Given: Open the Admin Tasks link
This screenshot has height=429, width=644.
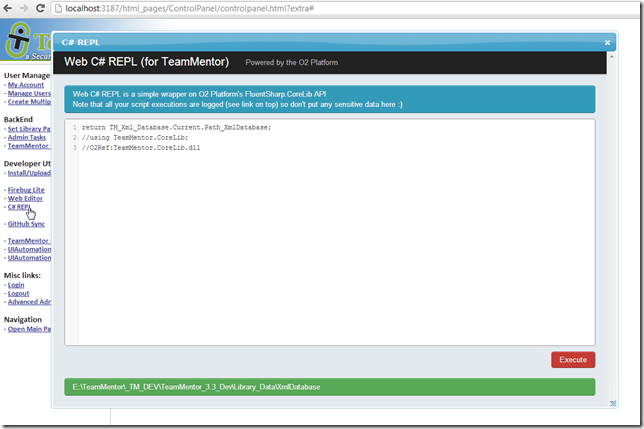Looking at the screenshot, I should pos(27,138).
